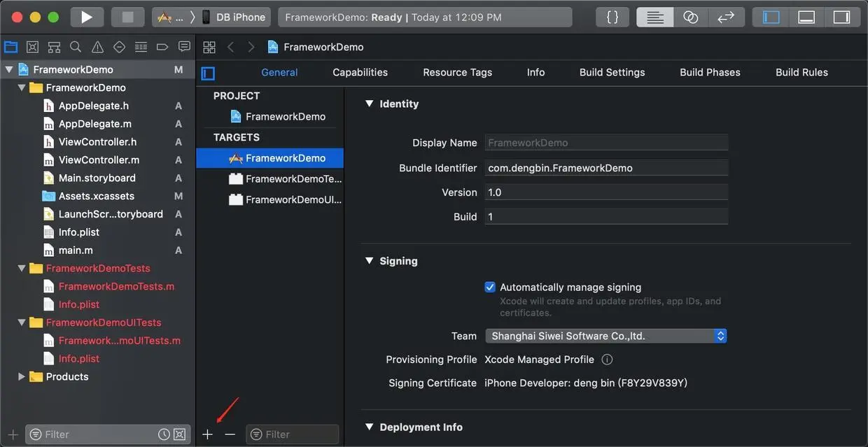Switch to the Build Phases tab
868x447 pixels.
pos(710,72)
